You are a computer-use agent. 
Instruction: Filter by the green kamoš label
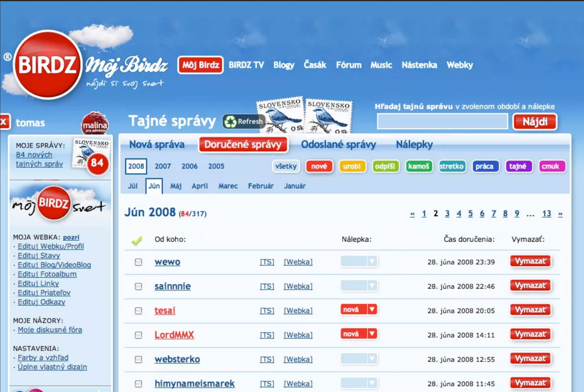click(x=419, y=166)
